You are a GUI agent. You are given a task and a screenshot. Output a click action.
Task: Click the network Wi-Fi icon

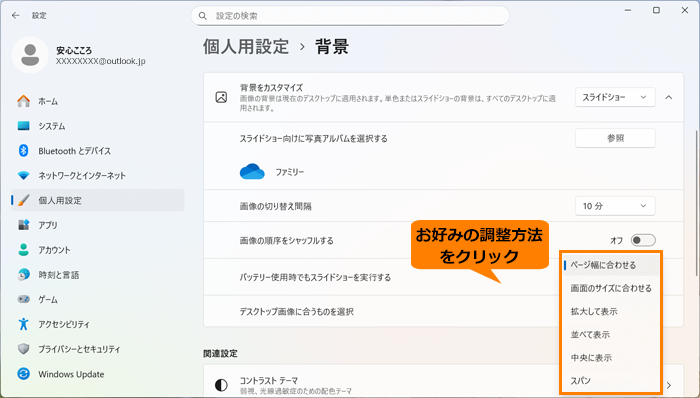click(x=24, y=175)
